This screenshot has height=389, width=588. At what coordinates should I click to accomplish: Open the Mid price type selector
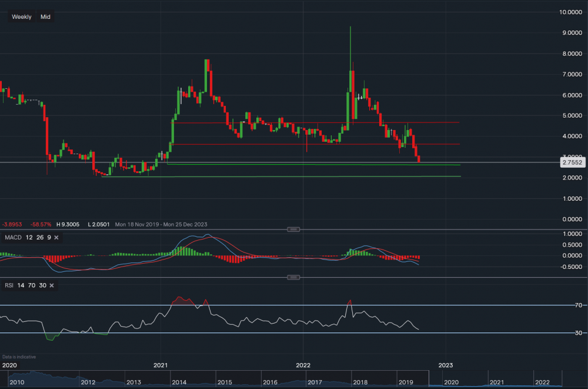click(45, 17)
